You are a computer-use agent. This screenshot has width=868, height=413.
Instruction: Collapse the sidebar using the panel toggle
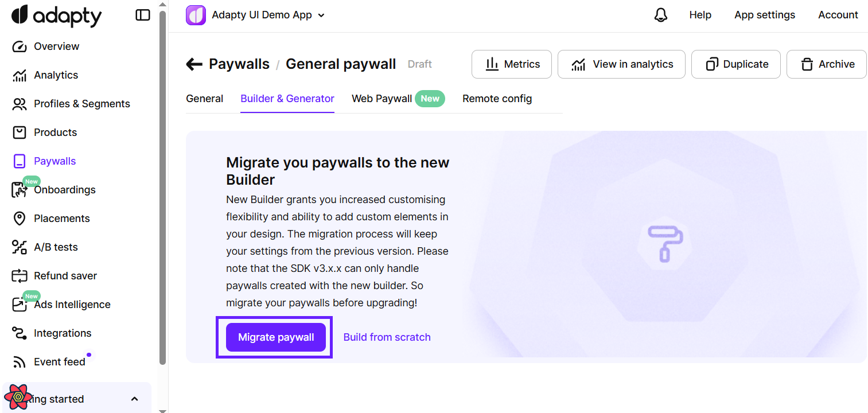point(142,15)
